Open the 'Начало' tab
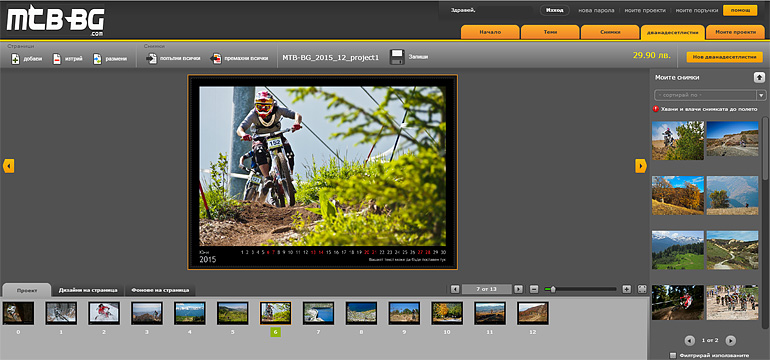The height and width of the screenshot is (360, 770). click(490, 32)
